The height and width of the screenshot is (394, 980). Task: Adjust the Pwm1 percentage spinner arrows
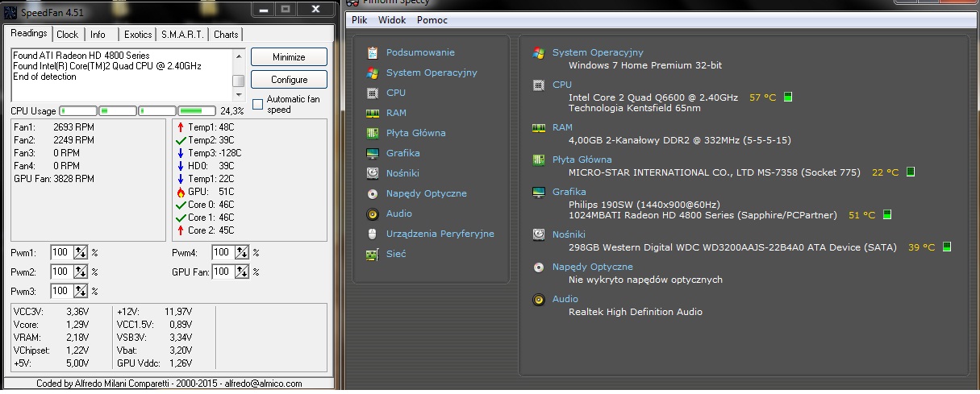point(81,252)
